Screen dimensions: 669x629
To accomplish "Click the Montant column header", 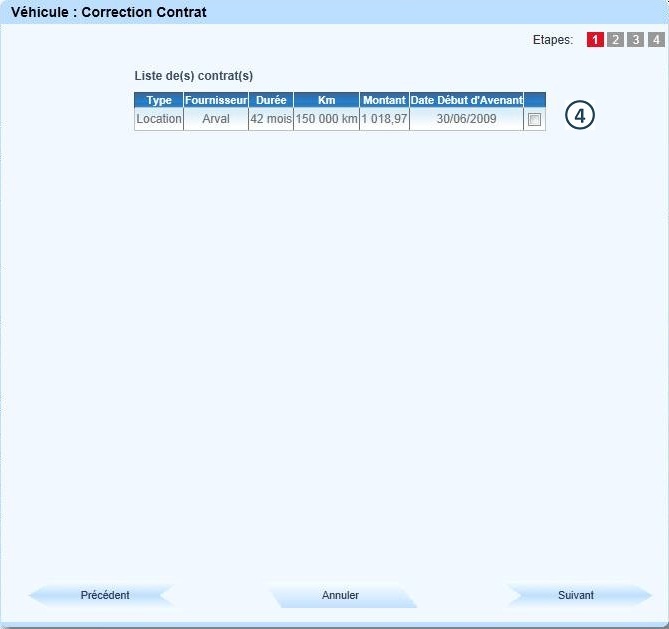I will pos(384,100).
